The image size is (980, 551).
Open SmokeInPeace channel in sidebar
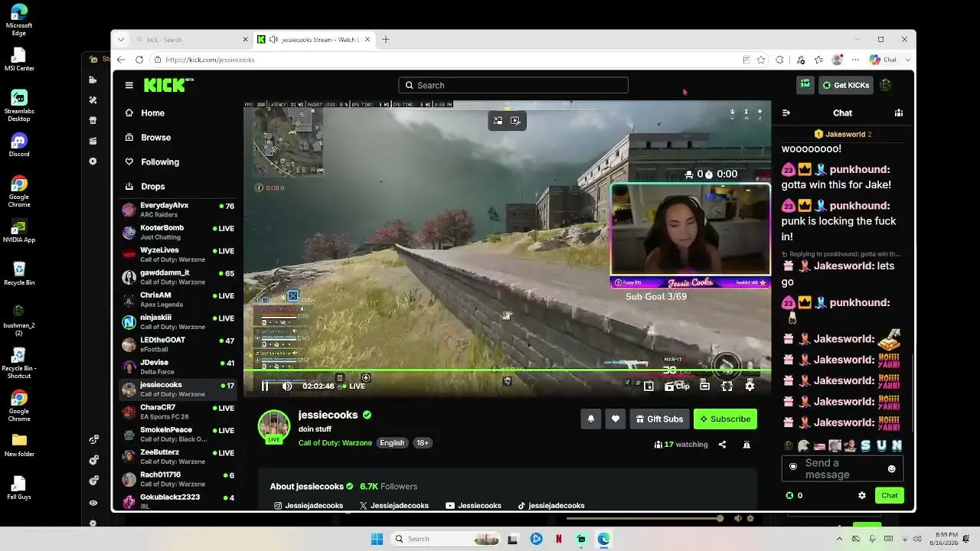(x=178, y=434)
